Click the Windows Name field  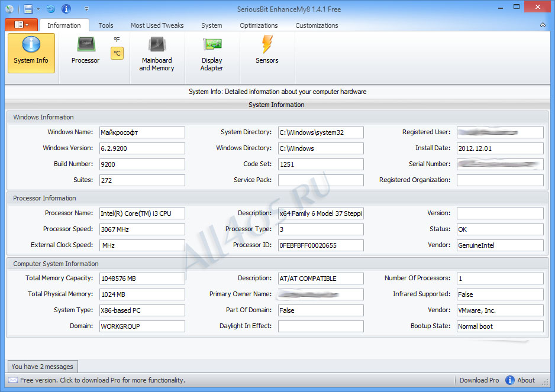click(142, 132)
